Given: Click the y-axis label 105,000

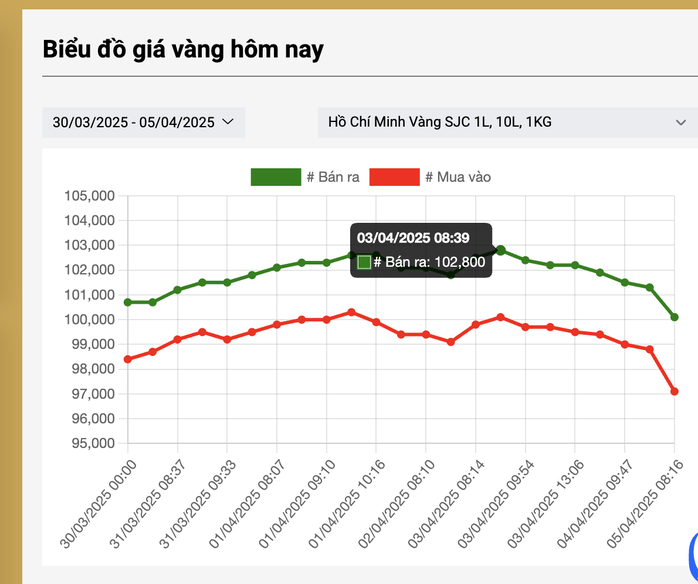Looking at the screenshot, I should (x=89, y=196).
